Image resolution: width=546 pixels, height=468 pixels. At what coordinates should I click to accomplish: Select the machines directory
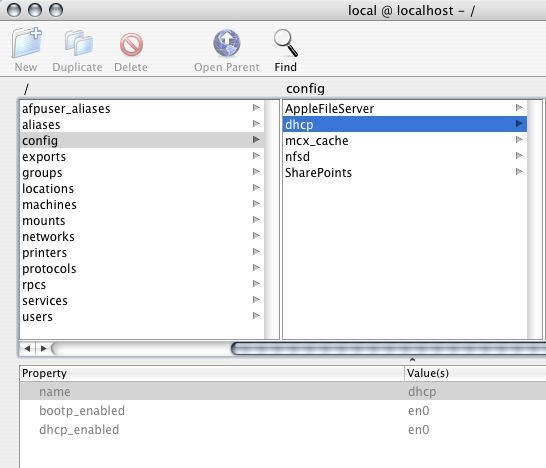[x=142, y=204]
